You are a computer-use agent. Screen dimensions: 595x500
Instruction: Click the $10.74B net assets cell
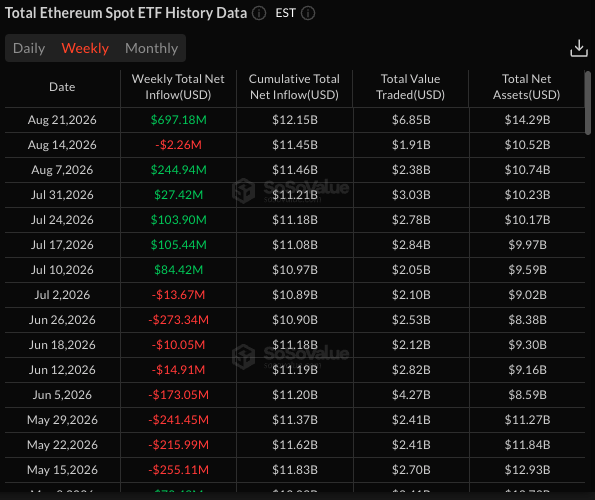[527, 170]
